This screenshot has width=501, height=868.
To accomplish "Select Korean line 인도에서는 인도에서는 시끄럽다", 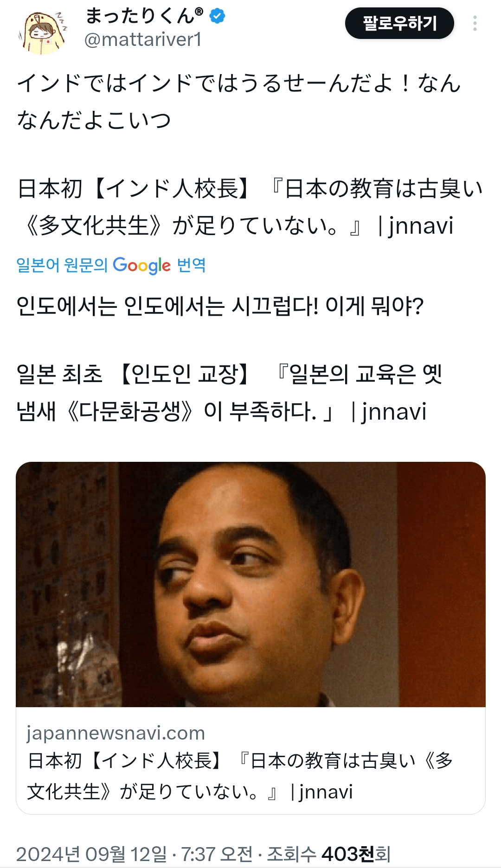I will pos(220,306).
